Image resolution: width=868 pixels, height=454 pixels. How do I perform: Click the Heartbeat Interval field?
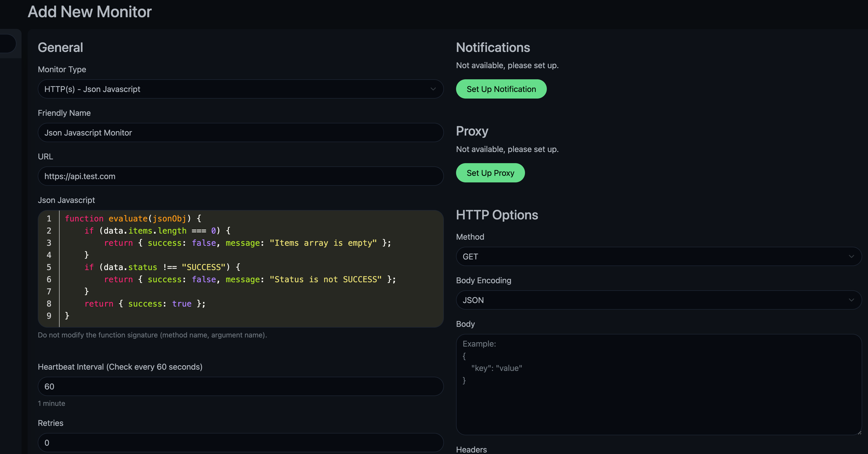240,386
